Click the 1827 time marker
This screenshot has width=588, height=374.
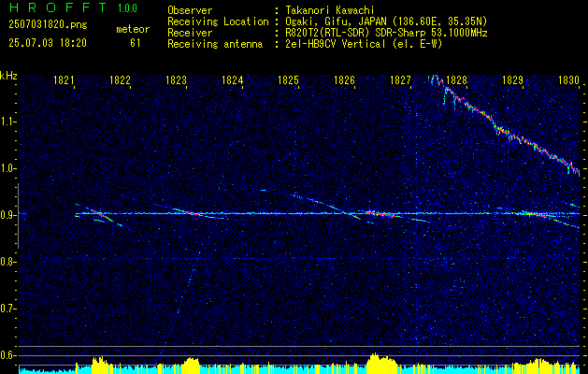tap(400, 80)
